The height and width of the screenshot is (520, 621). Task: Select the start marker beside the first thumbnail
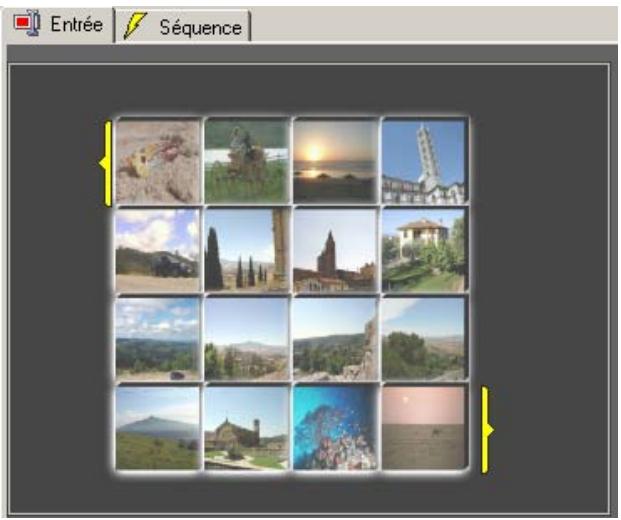point(106,164)
